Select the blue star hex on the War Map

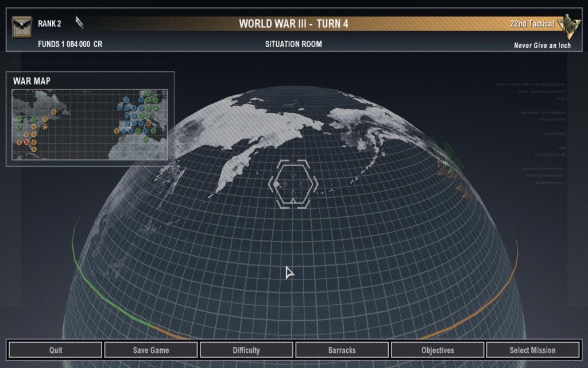(127, 116)
